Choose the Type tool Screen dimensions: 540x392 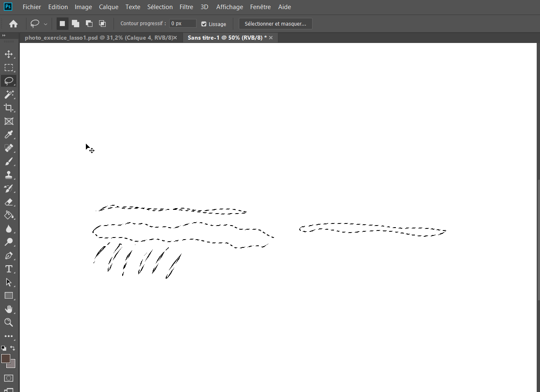pos(9,268)
